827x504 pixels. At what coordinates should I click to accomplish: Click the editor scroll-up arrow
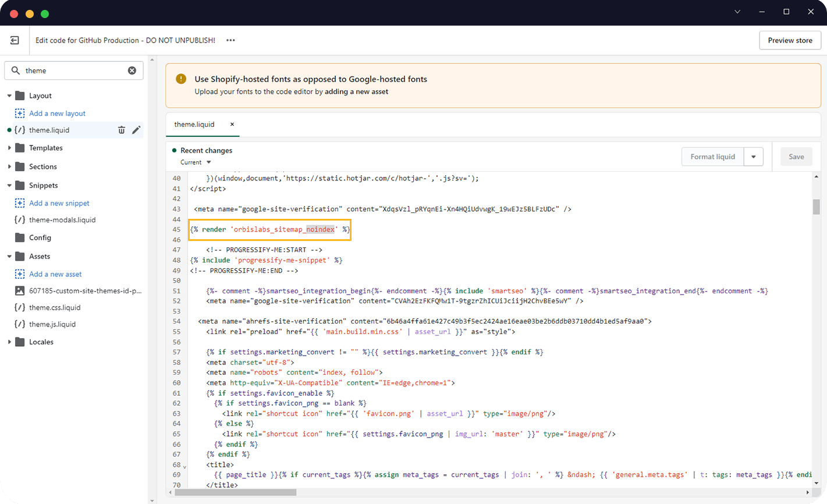coord(816,177)
